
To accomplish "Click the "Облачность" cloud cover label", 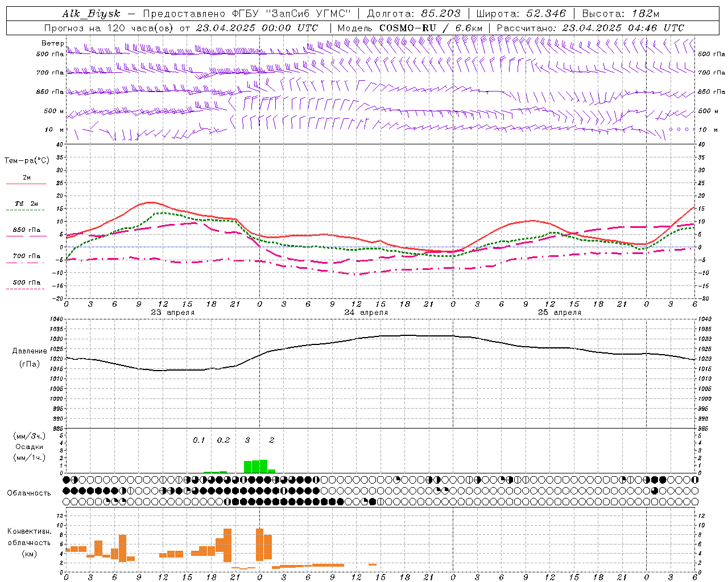I will click(x=29, y=493).
